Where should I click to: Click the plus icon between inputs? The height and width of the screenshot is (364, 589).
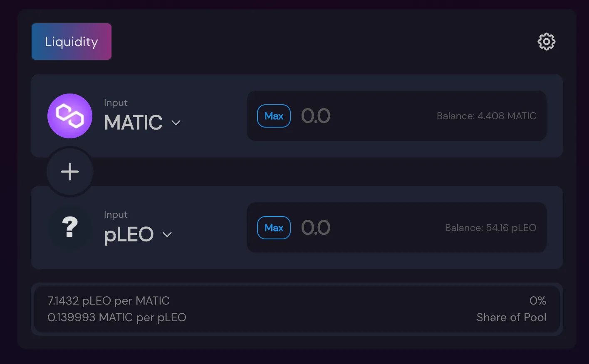(x=70, y=172)
